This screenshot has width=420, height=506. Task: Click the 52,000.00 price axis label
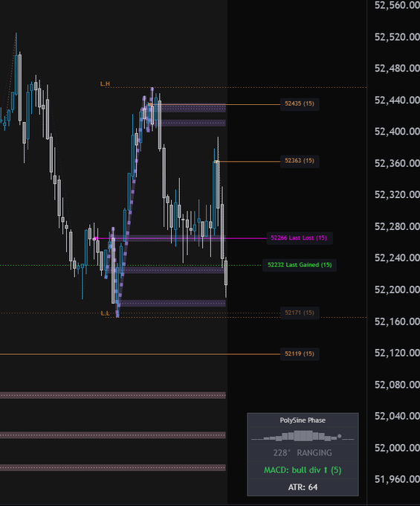click(x=397, y=448)
